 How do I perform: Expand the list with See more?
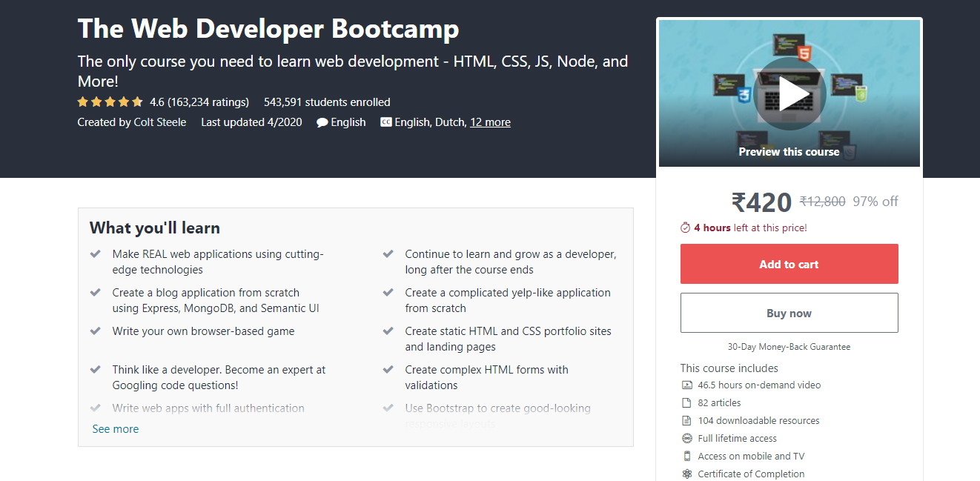[116, 429]
